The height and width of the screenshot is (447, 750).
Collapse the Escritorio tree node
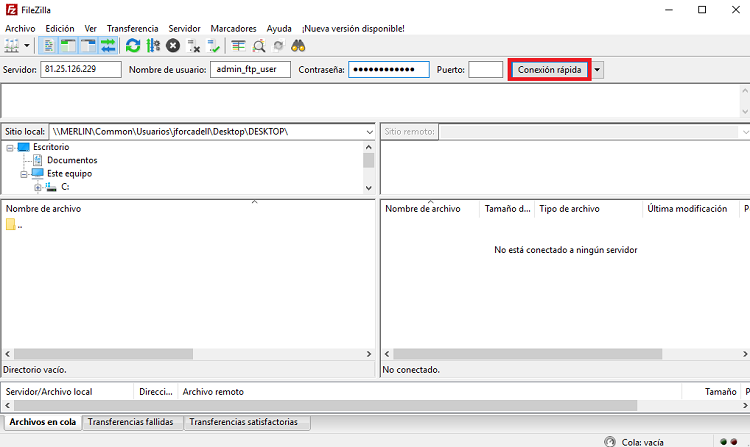pyautogui.click(x=10, y=148)
